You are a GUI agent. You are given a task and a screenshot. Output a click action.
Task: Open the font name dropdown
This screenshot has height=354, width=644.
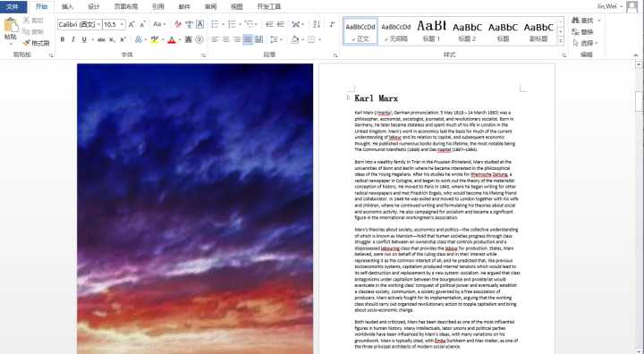pyautogui.click(x=99, y=25)
